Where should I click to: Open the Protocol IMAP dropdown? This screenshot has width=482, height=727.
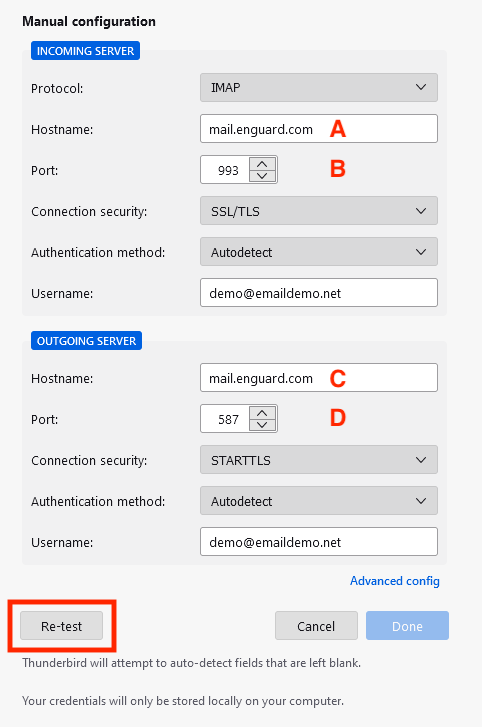(x=319, y=87)
